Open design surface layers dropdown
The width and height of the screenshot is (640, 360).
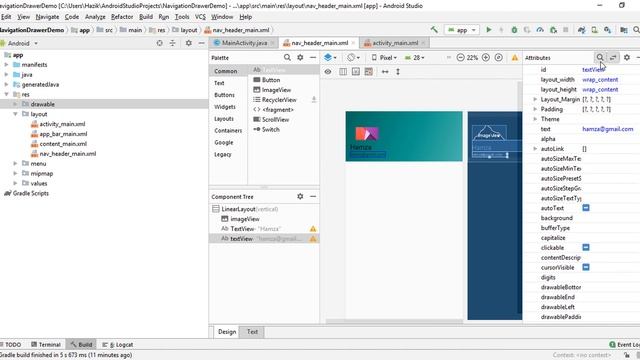coord(330,58)
